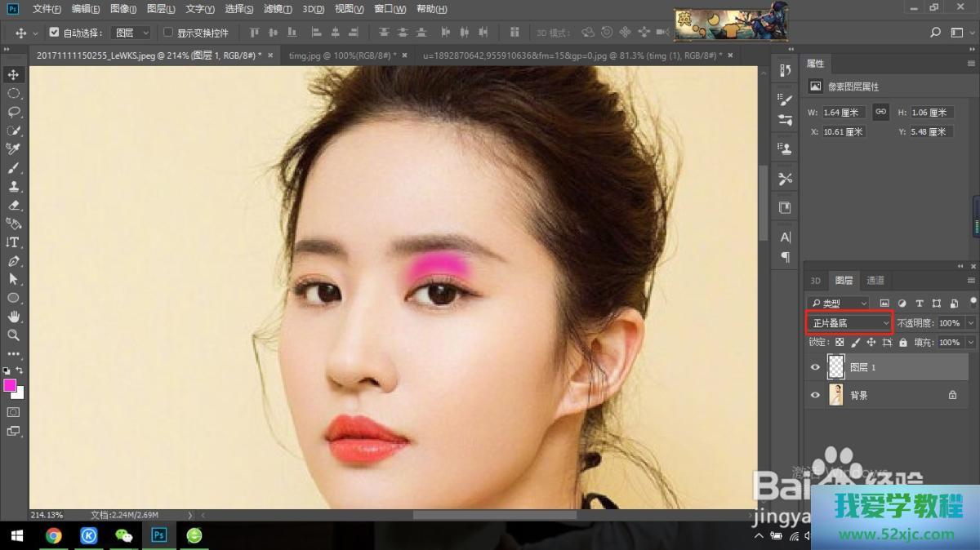Expand the opacity 不透明度 dropdown arrow
The width and height of the screenshot is (980, 550).
click(970, 323)
